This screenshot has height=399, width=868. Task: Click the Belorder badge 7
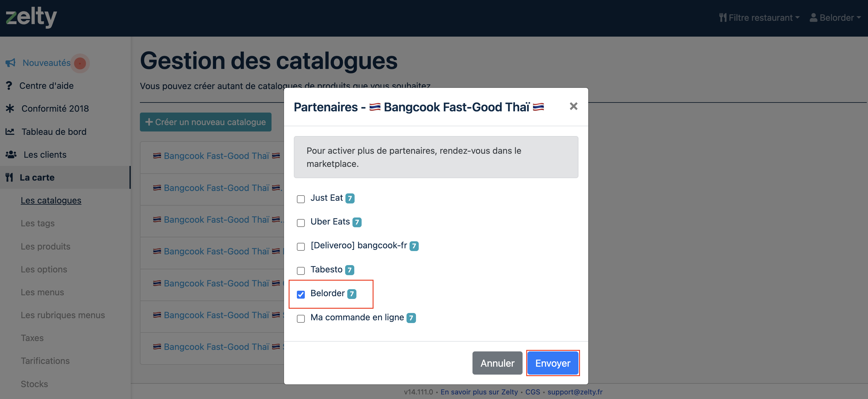(352, 294)
